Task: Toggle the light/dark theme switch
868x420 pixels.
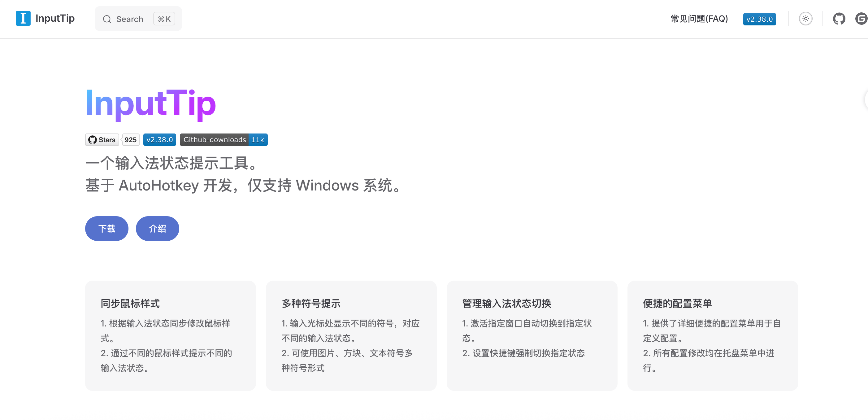Action: point(806,19)
